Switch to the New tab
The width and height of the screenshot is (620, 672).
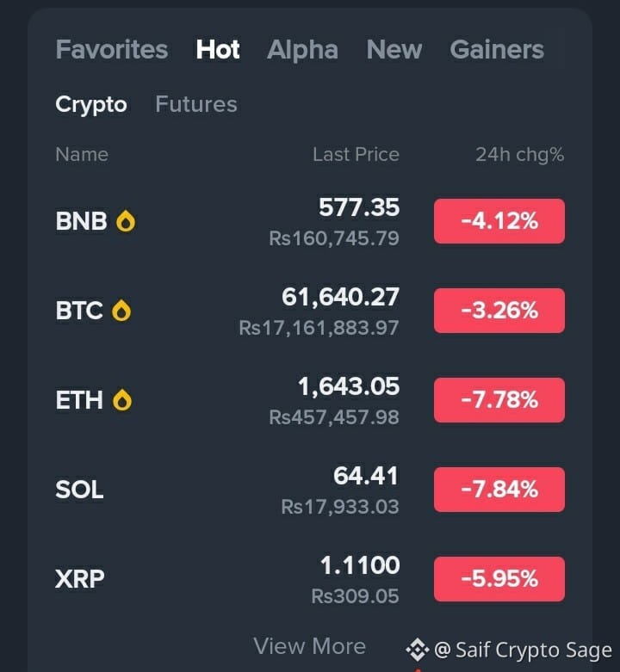tap(394, 49)
